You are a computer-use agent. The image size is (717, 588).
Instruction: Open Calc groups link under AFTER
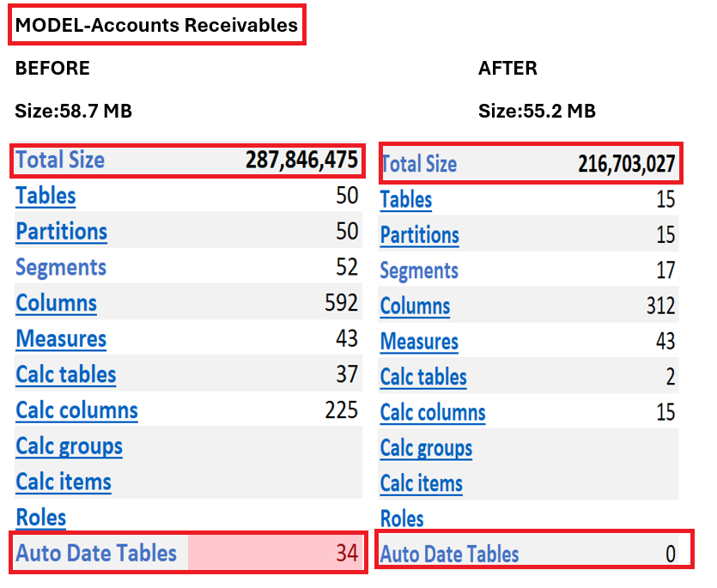(426, 449)
